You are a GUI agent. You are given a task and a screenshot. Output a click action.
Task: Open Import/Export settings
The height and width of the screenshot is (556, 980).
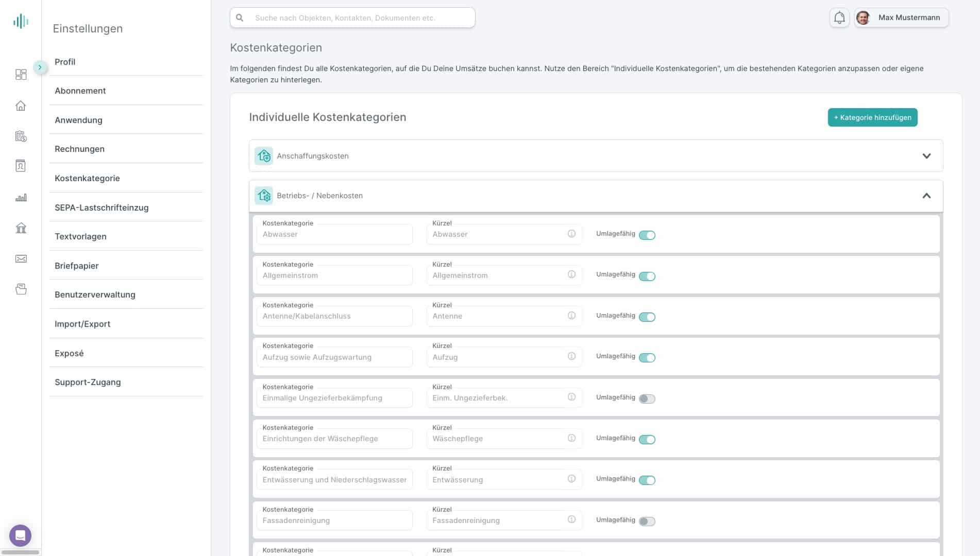coord(126,324)
